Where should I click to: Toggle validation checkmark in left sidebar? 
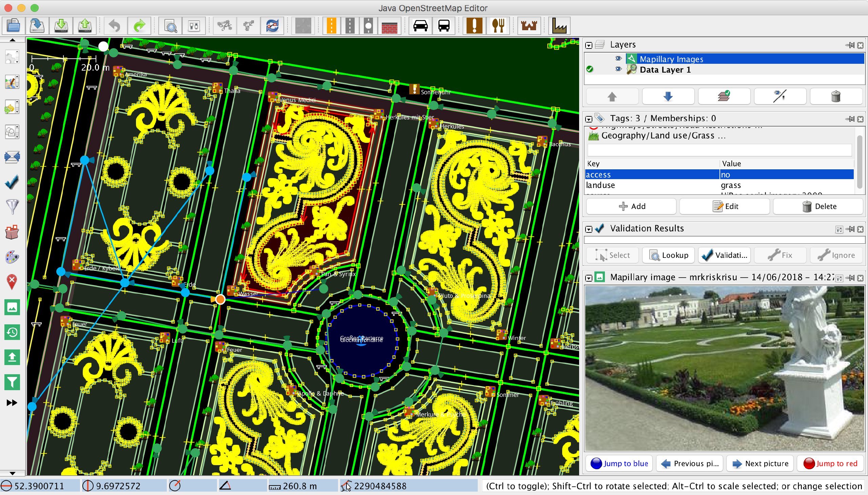(x=12, y=182)
